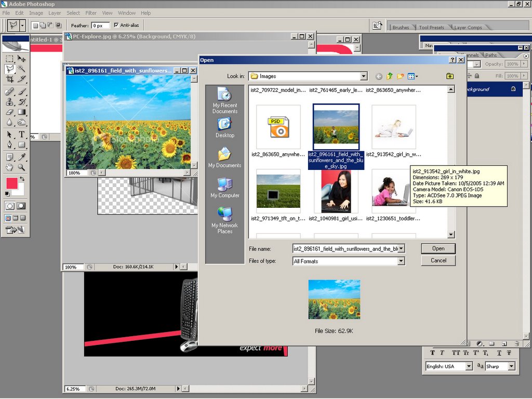Click the Open button in the dialog
This screenshot has height=399, width=532.
[438, 249]
